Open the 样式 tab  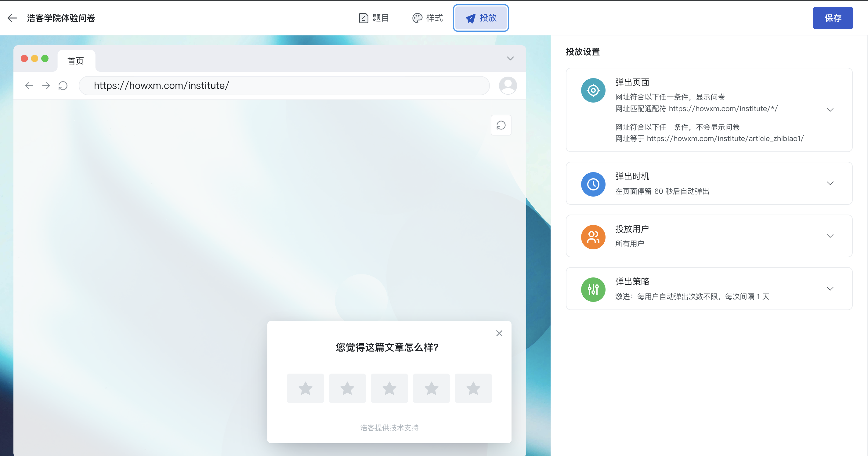click(428, 18)
